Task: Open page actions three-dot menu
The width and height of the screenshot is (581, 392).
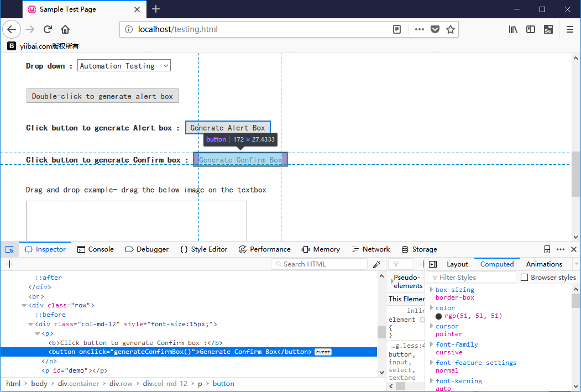Action: tap(420, 29)
